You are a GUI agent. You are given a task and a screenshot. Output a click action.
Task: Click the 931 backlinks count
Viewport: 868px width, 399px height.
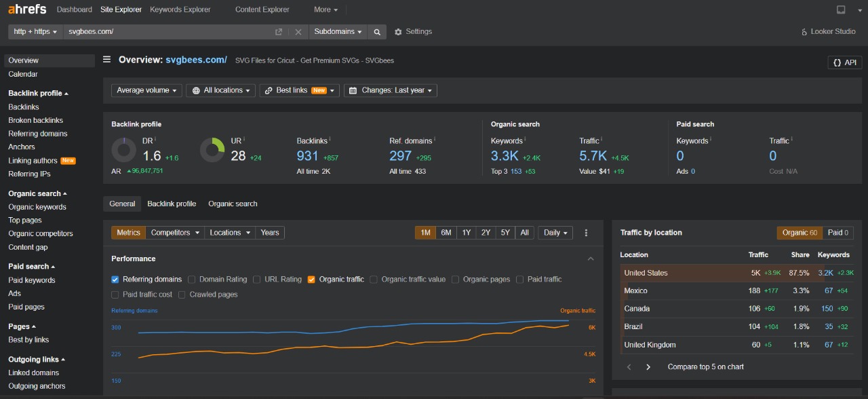(x=308, y=156)
